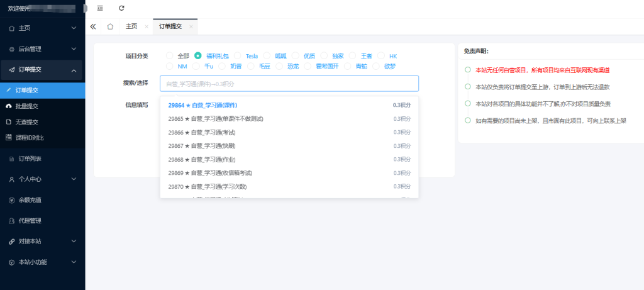Click the agent icon beside 代理管理
The image size is (644, 290).
point(11,221)
